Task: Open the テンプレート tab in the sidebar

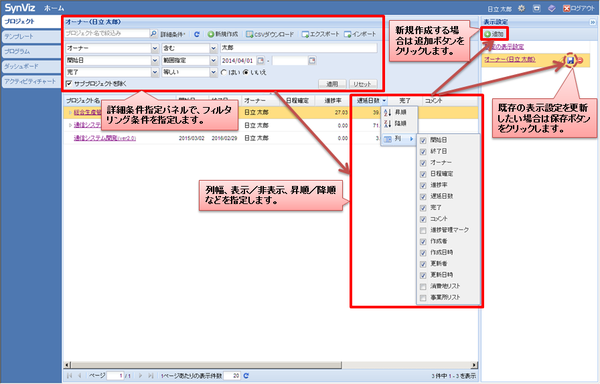Action: pyautogui.click(x=31, y=37)
